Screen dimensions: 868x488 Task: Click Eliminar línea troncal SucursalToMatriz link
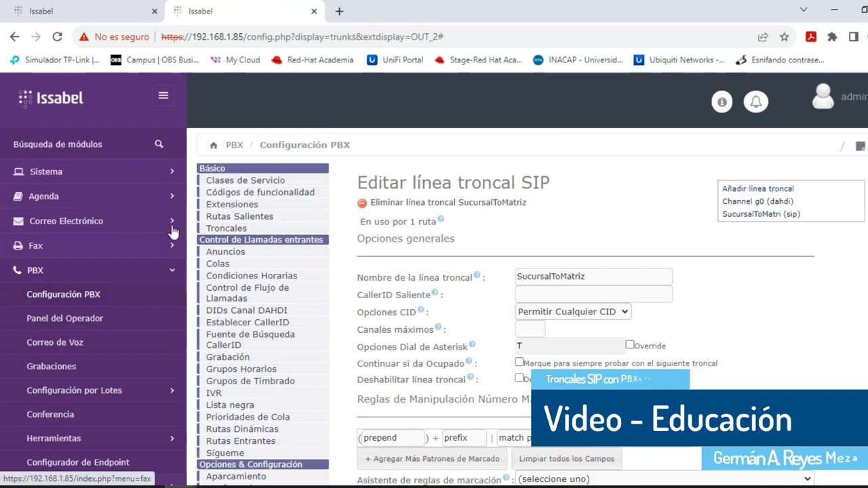[448, 203]
